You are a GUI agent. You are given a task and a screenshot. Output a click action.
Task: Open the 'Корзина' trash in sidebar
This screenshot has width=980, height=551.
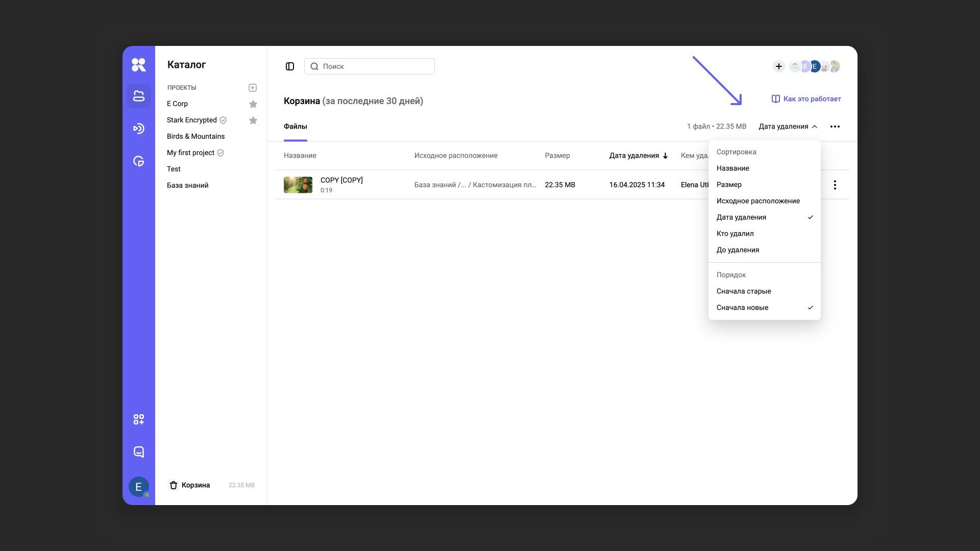195,485
